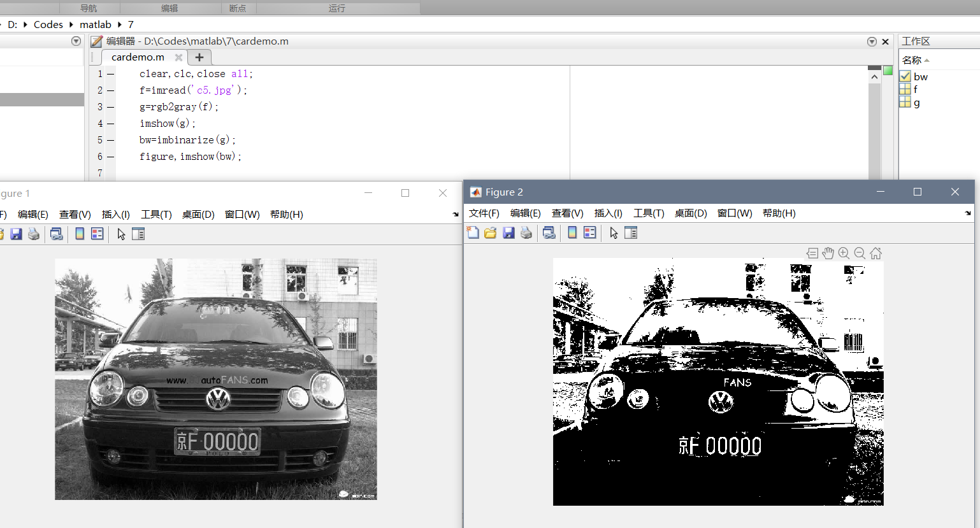Open 文件(F) menu in Figure 2
Viewport: 980px width, 528px height.
(484, 213)
